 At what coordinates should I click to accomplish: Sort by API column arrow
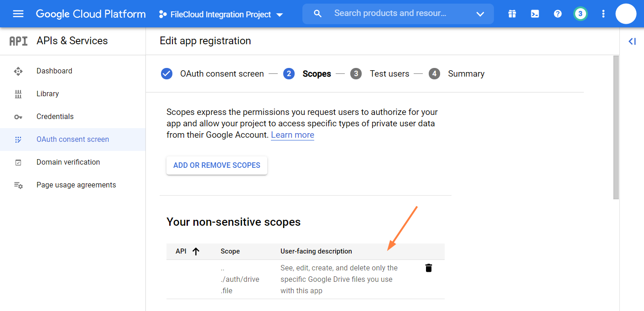pos(196,251)
